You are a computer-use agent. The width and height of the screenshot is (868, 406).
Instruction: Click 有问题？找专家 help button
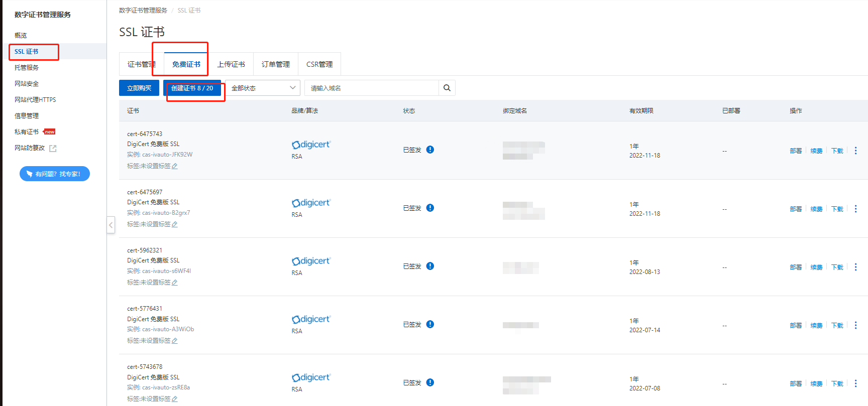(x=54, y=174)
